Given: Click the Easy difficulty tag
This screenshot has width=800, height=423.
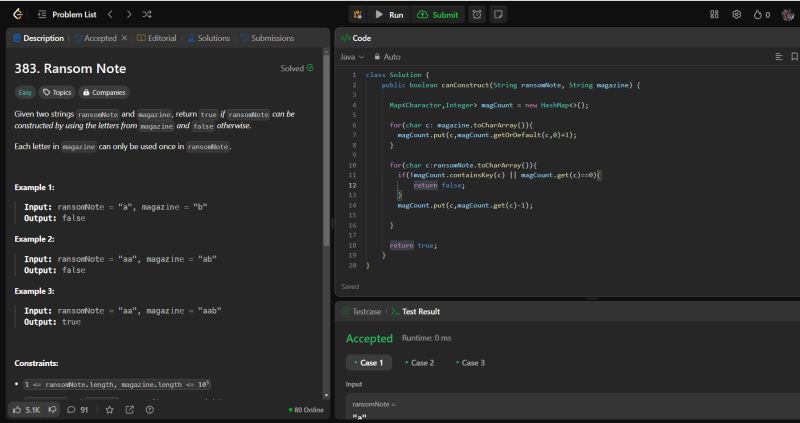Looking at the screenshot, I should coord(25,92).
